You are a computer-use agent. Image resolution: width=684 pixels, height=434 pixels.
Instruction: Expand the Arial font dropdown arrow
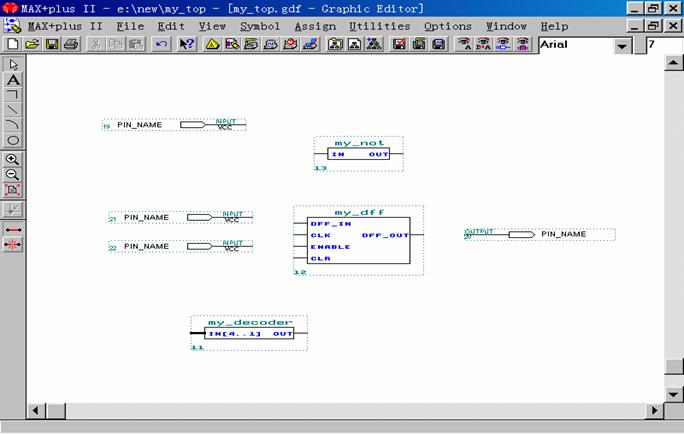point(622,46)
